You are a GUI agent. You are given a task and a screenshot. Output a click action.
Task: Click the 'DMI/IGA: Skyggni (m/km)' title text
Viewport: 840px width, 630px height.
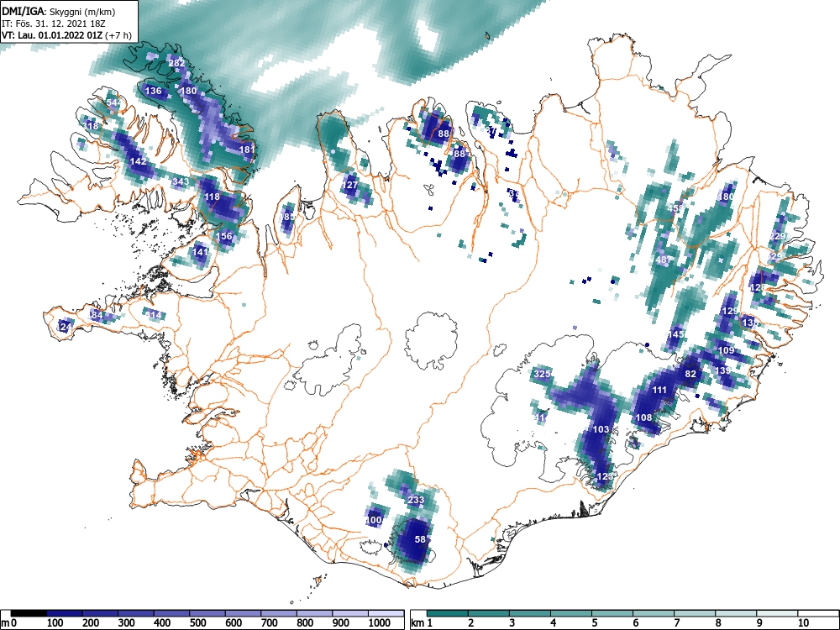coord(59,12)
